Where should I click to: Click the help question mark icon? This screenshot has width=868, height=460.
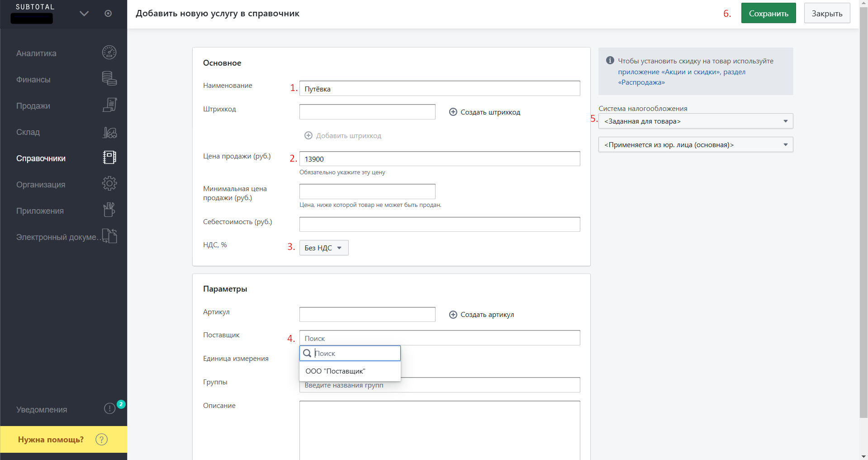[102, 440]
